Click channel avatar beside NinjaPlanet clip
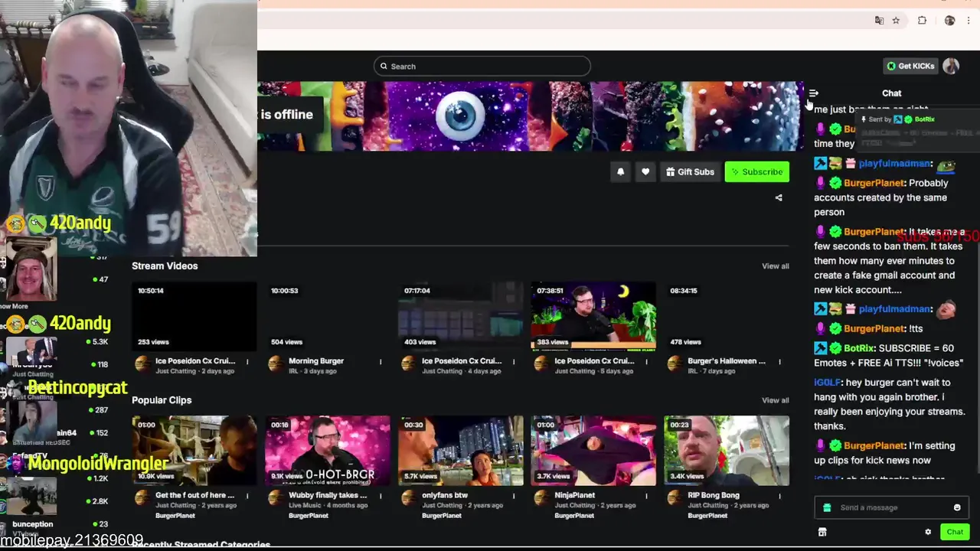This screenshot has height=551, width=980. click(x=541, y=498)
